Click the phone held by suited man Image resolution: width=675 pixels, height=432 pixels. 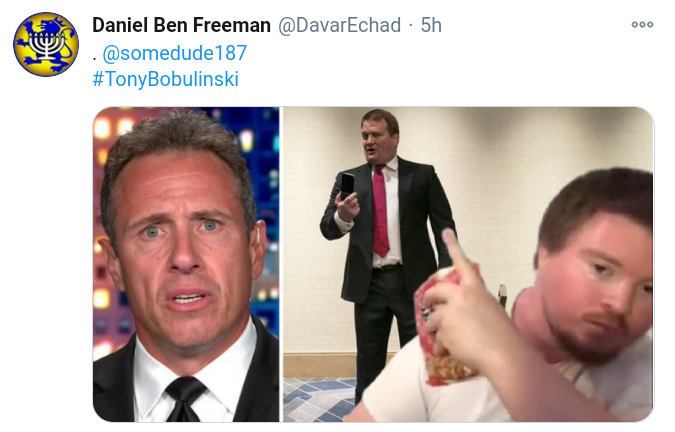(347, 186)
